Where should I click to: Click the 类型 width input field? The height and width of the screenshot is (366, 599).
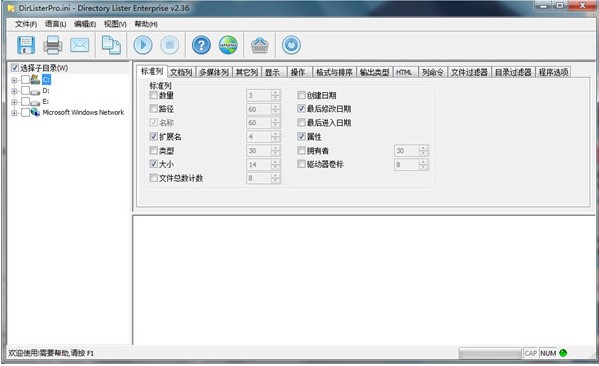[x=259, y=151]
